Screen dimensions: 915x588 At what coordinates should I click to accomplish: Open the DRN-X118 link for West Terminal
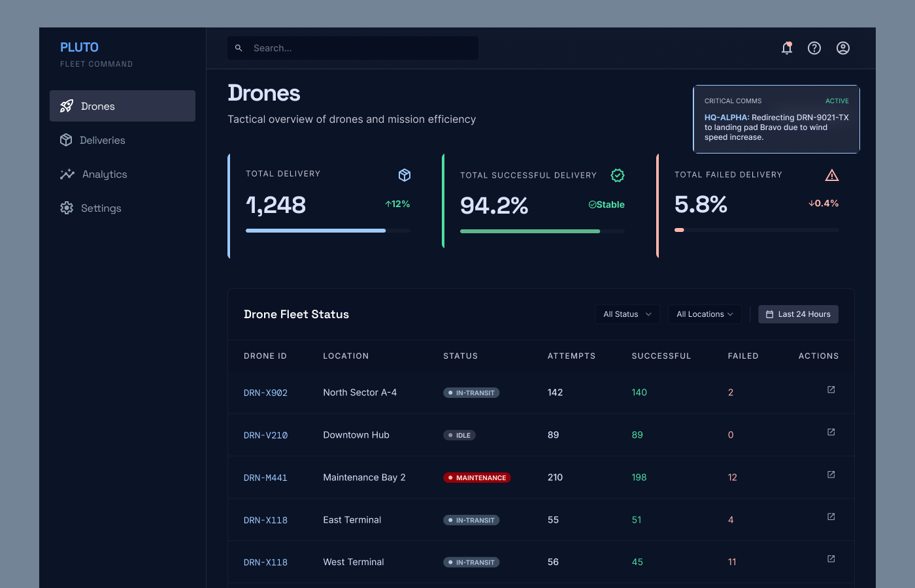265,563
